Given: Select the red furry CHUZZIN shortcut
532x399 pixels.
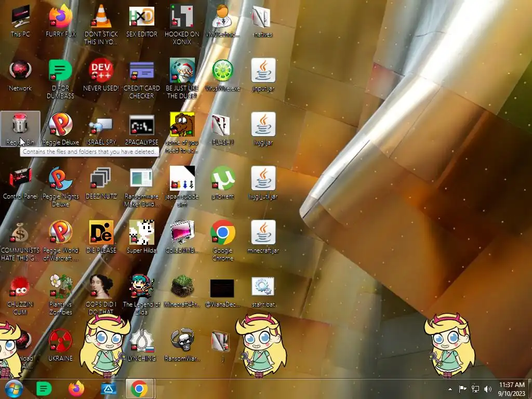Looking at the screenshot, I should (x=20, y=295).
